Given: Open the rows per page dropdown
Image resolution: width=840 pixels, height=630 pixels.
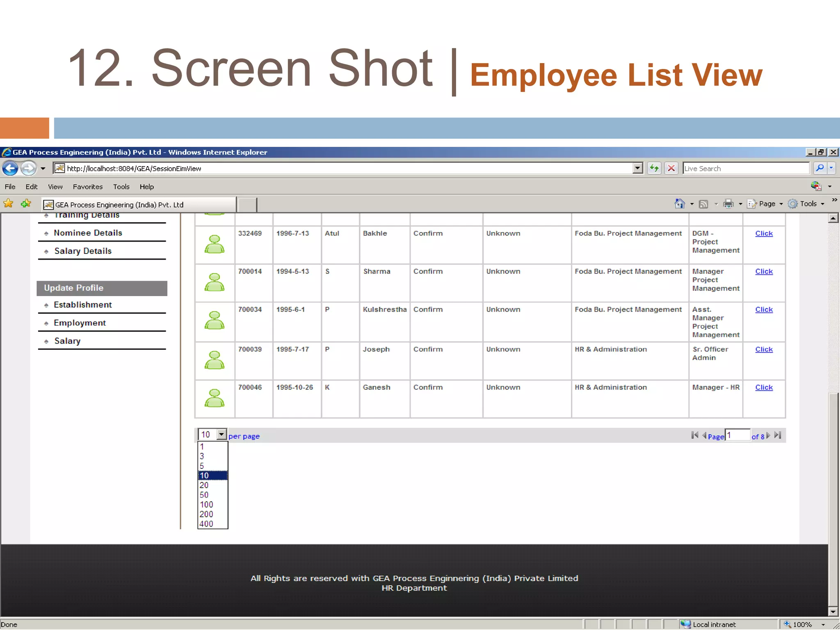Looking at the screenshot, I should point(221,434).
